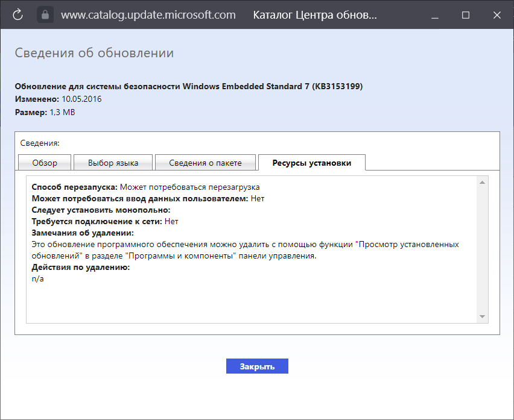Click the scrollbar down arrow in details pane
Image resolution: width=514 pixels, height=420 pixels.
(482, 316)
